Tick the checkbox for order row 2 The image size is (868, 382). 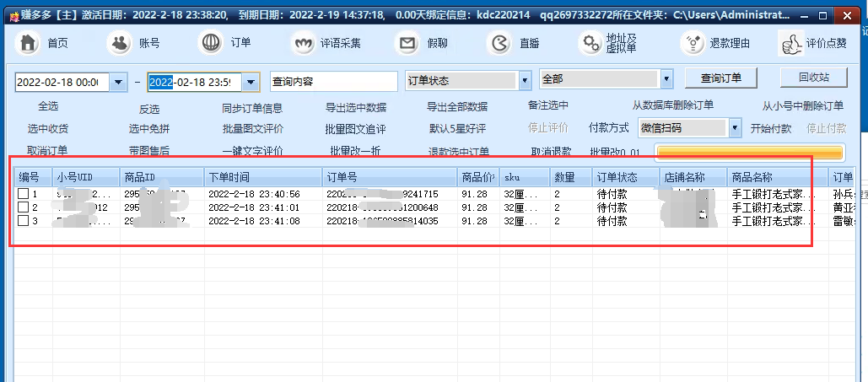click(23, 207)
